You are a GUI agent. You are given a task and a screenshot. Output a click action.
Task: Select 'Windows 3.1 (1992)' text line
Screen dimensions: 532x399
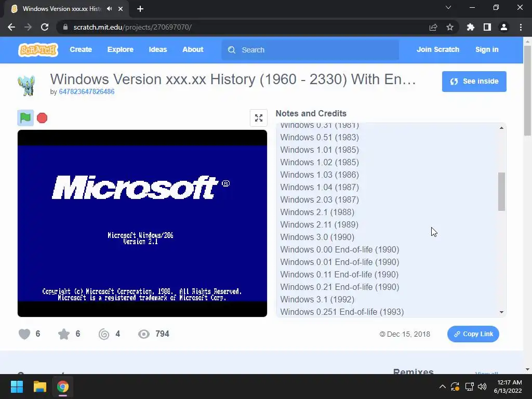pyautogui.click(x=317, y=300)
